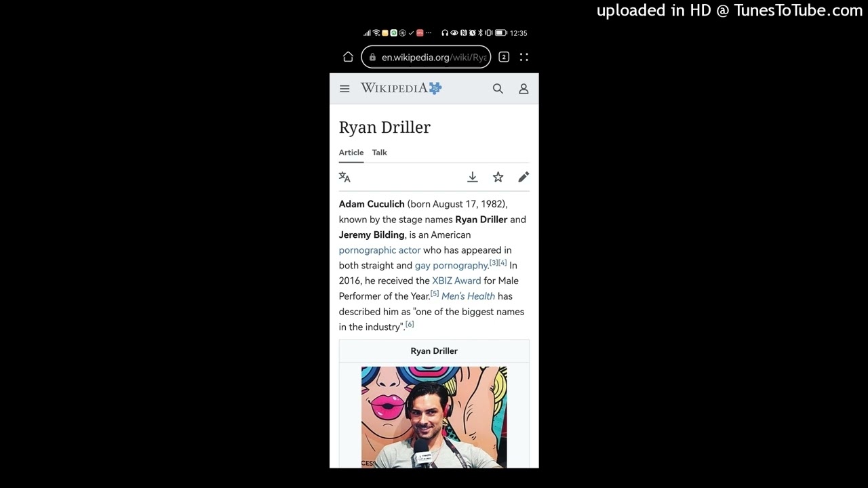Open citation reference [6]
The width and height of the screenshot is (868, 488).
pos(410,325)
